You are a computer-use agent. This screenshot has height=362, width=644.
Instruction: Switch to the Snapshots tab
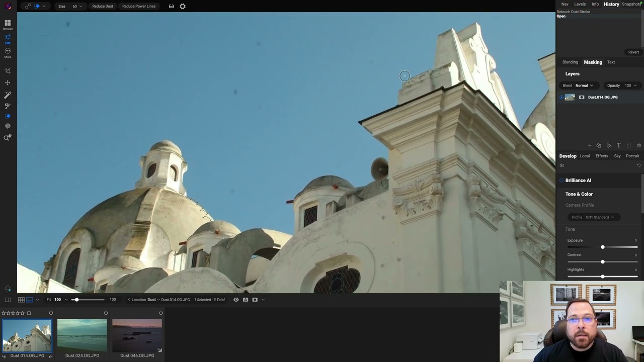[x=632, y=4]
